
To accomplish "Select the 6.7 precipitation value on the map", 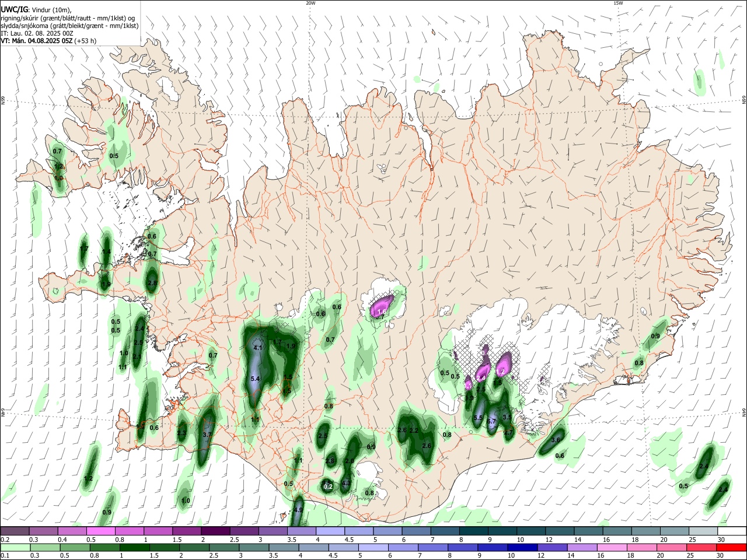I will click(491, 421).
